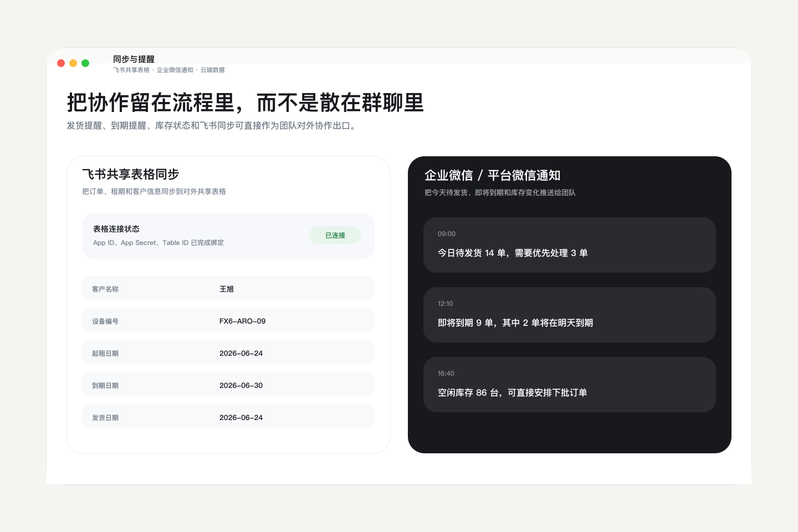Screen dimensions: 798x532
Task: Click the 表格连接状态 label
Action: click(x=116, y=229)
